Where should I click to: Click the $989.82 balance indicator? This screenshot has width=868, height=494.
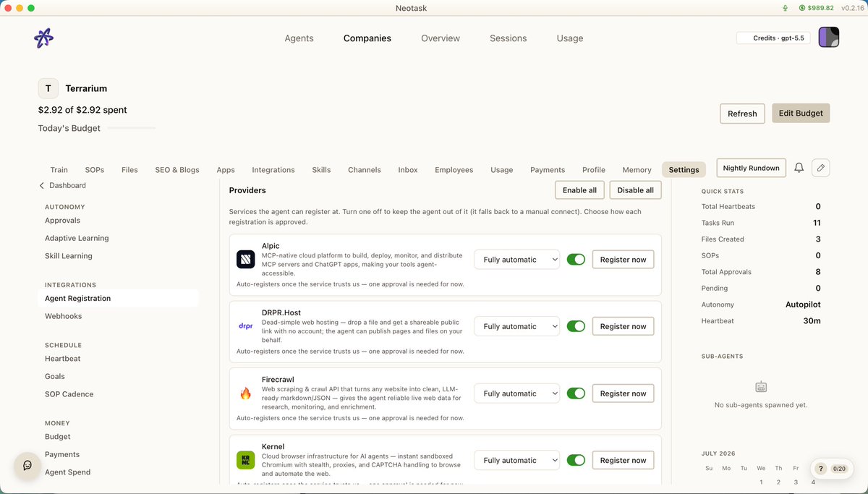click(x=817, y=8)
